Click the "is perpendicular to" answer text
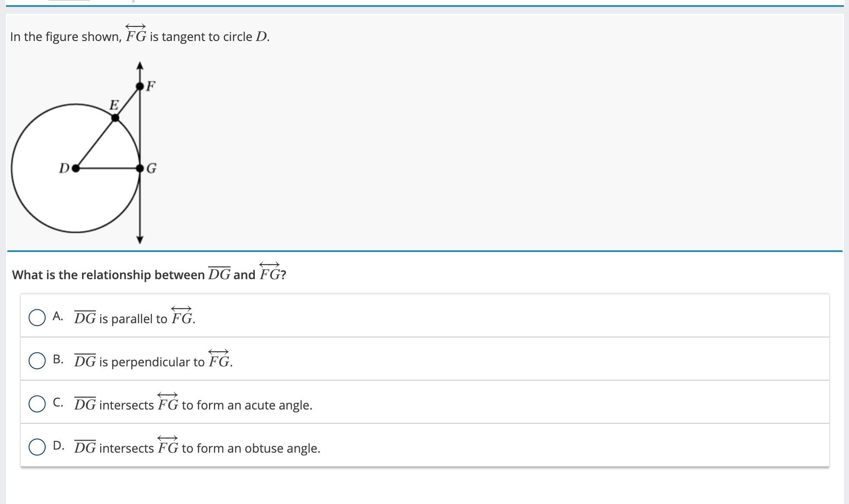 (x=152, y=362)
